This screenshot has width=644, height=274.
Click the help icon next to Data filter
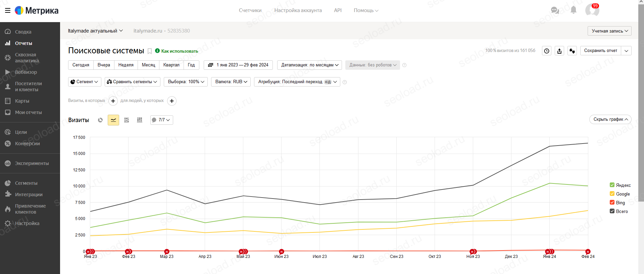[404, 65]
